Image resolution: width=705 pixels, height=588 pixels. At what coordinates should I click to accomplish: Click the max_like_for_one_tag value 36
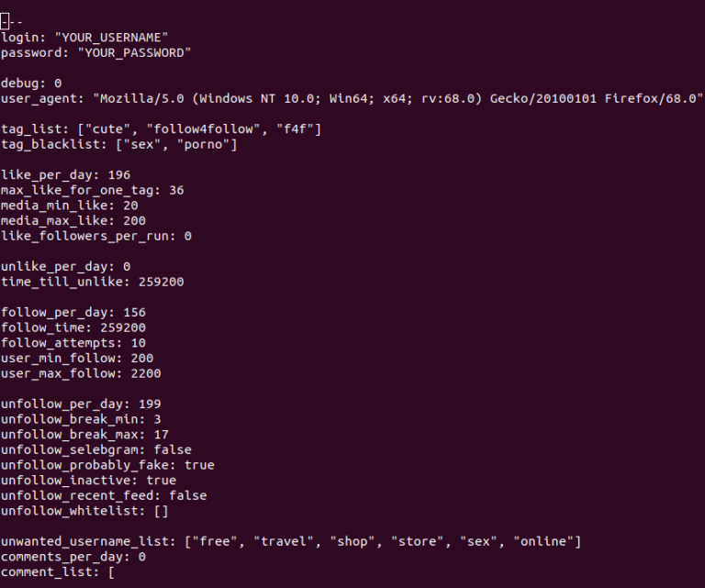pos(175,190)
